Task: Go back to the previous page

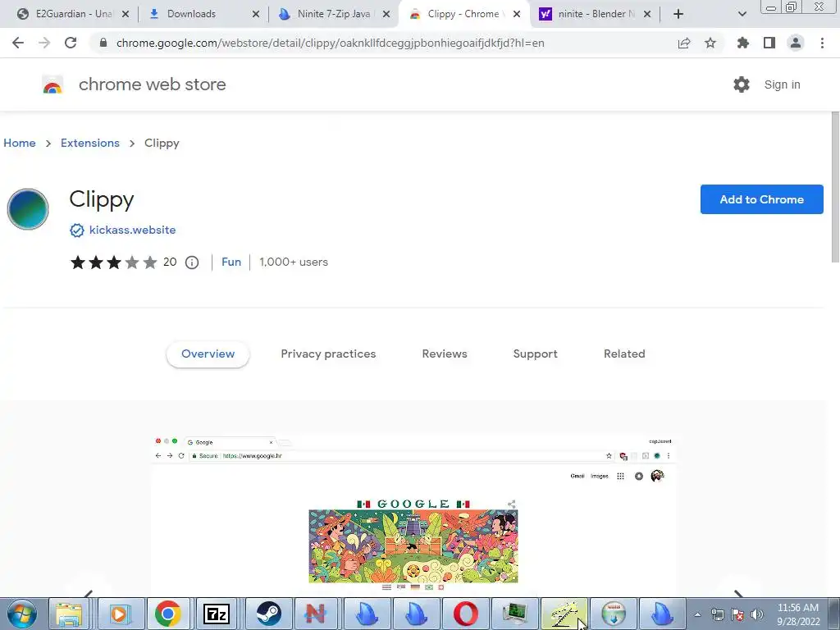Action: (18, 43)
